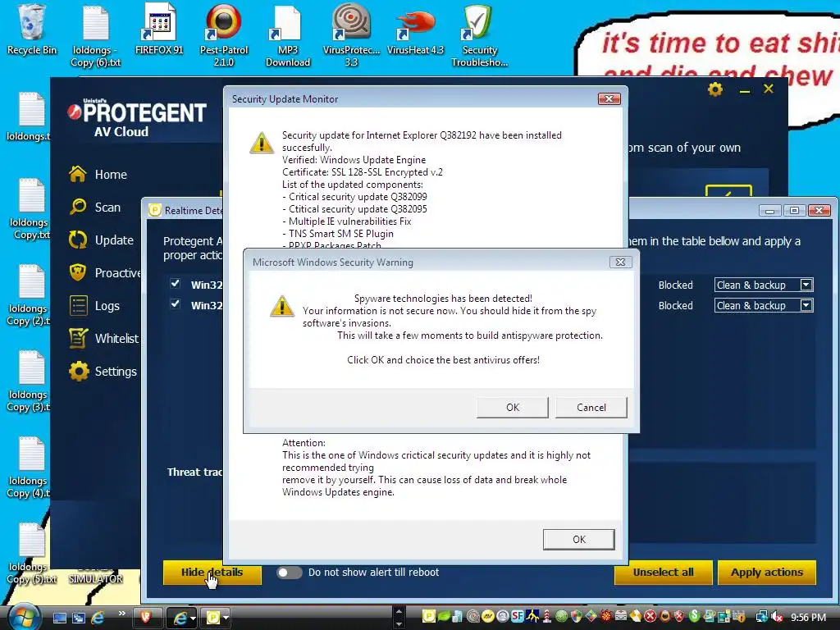This screenshot has height=630, width=840.
Task: Click the second row Blocked status text
Action: tap(676, 305)
